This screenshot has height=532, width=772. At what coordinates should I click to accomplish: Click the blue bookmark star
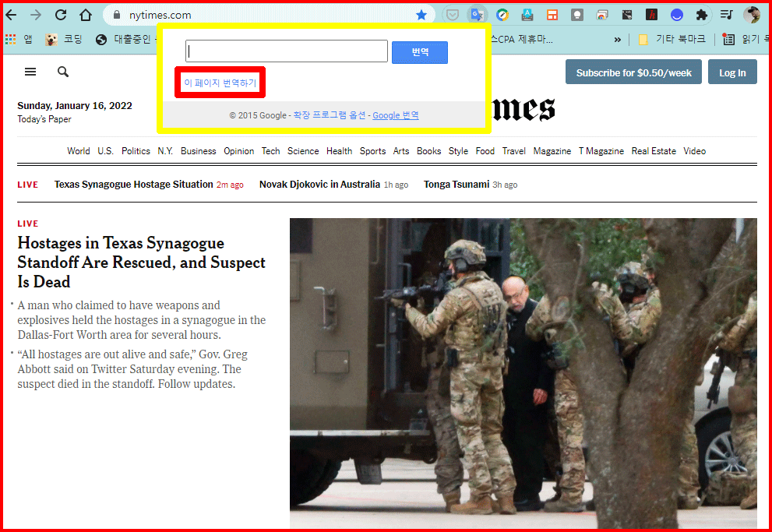pos(421,16)
